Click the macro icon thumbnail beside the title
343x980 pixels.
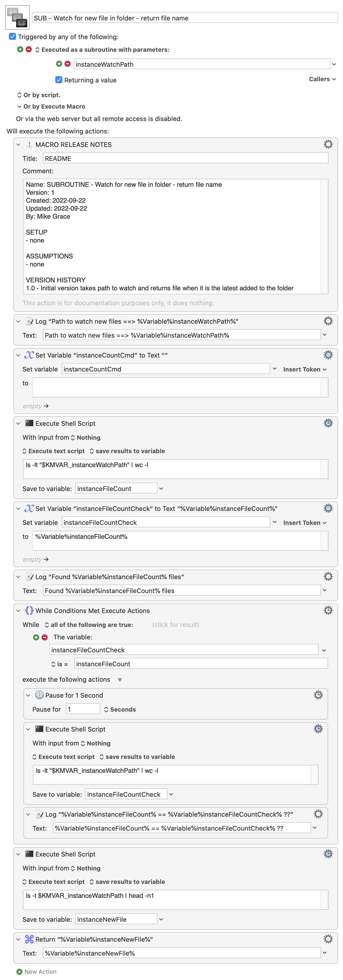(x=17, y=17)
